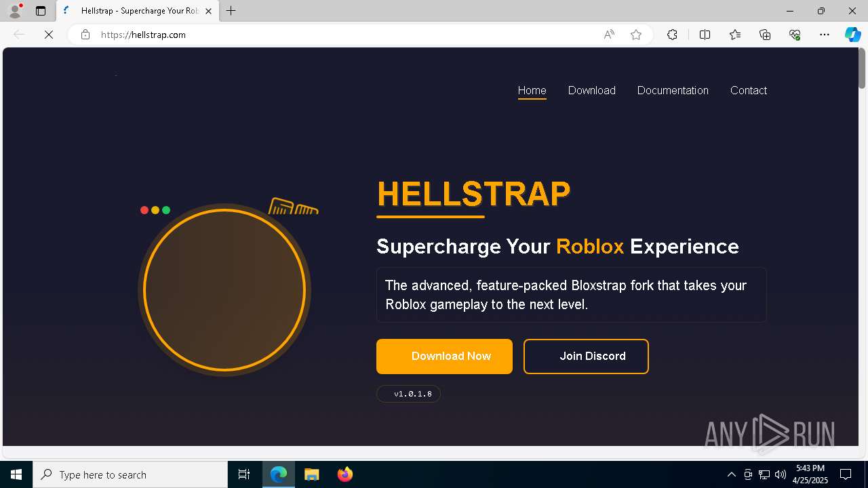The width and height of the screenshot is (868, 488).
Task: Open the Tab actions menu icon
Action: 41,11
